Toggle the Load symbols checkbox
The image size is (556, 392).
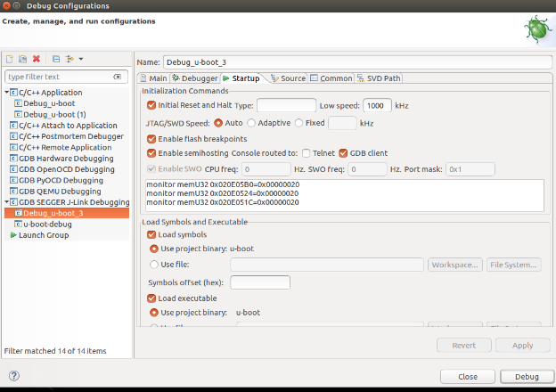(x=151, y=234)
